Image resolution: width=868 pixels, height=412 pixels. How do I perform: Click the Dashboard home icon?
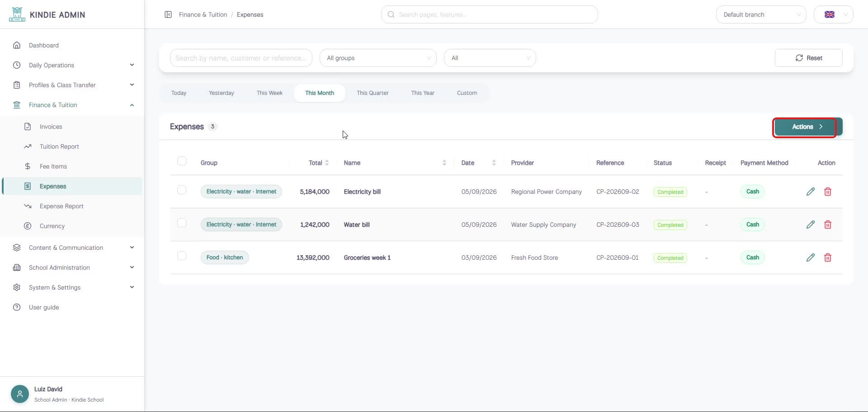(17, 45)
